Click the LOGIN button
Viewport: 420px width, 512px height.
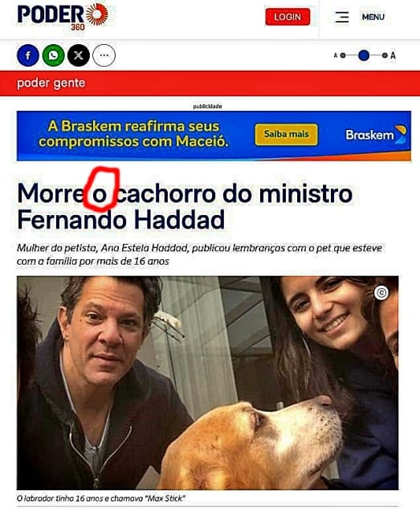pyautogui.click(x=287, y=17)
